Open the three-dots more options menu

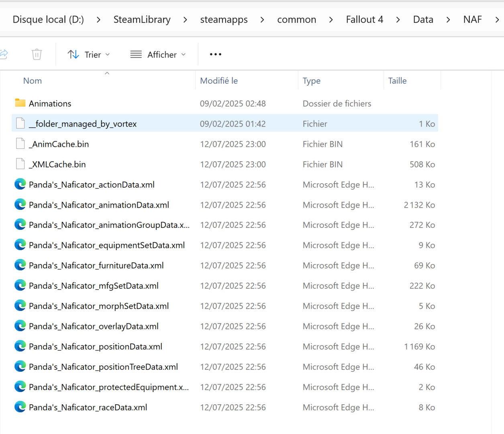pos(216,54)
